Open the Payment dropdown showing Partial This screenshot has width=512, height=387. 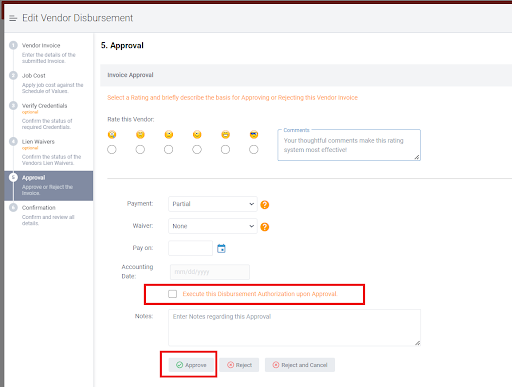coord(213,204)
